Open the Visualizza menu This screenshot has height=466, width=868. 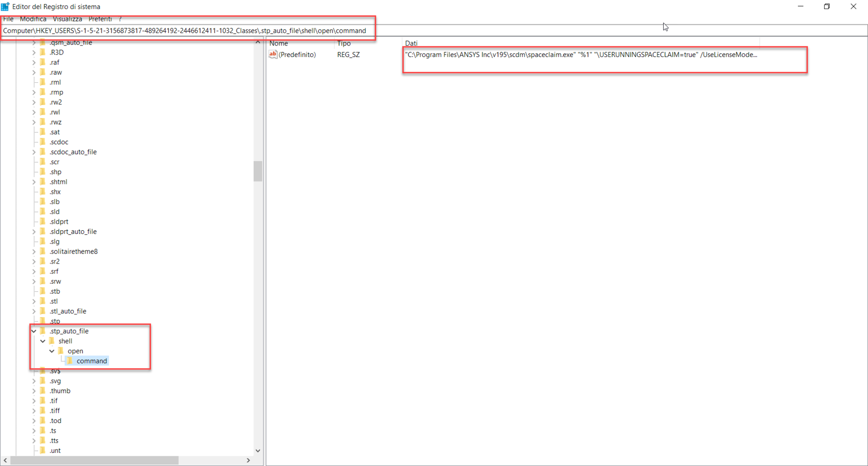tap(68, 19)
